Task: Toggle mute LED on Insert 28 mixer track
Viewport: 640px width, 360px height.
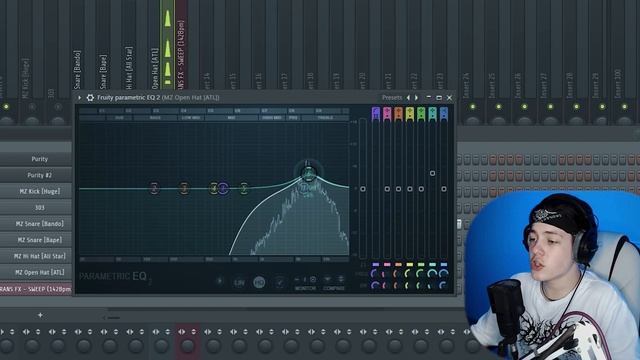Action: pyautogui.click(x=576, y=107)
